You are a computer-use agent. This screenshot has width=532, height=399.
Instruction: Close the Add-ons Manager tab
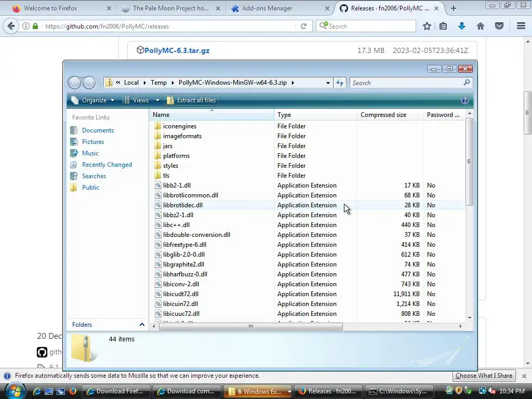pyautogui.click(x=327, y=8)
